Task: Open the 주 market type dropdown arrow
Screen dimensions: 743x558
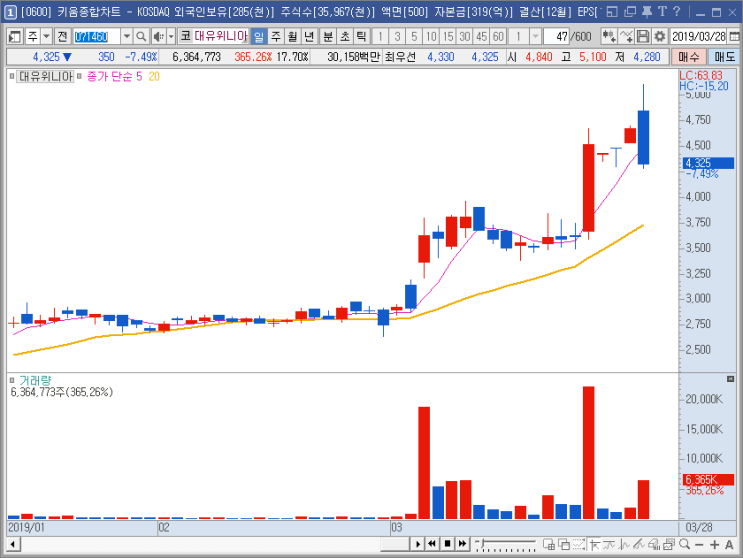Action: pyautogui.click(x=46, y=36)
